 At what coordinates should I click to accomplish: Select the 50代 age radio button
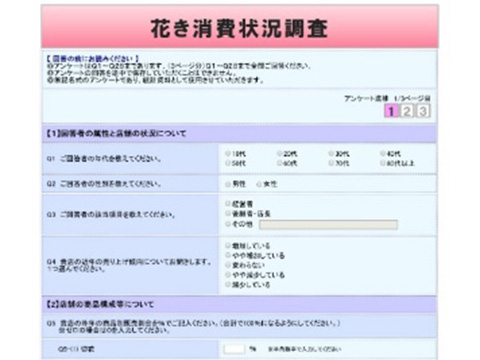coord(228,163)
